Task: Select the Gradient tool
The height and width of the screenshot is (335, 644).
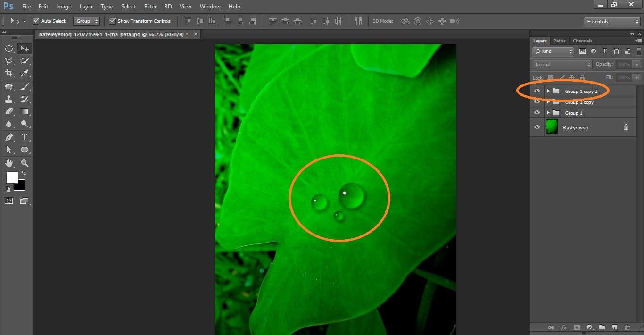Action: pos(25,112)
